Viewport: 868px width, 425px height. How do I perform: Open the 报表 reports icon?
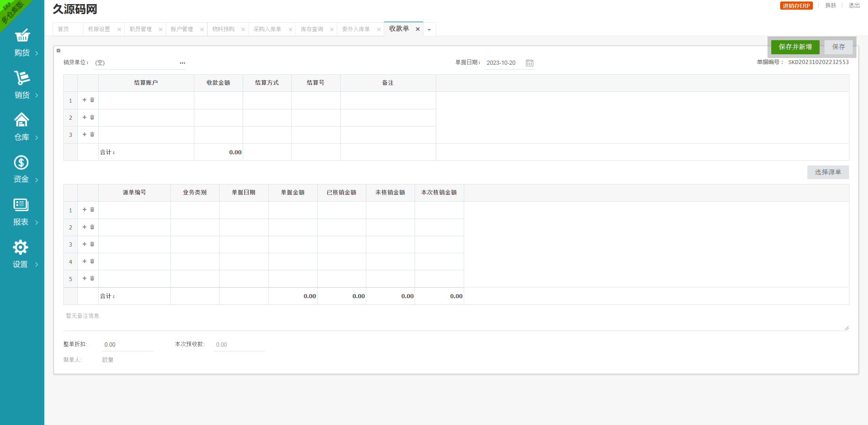click(x=21, y=205)
